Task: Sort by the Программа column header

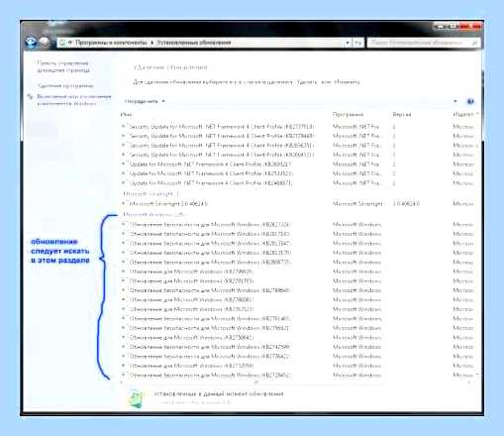Action: pos(348,114)
